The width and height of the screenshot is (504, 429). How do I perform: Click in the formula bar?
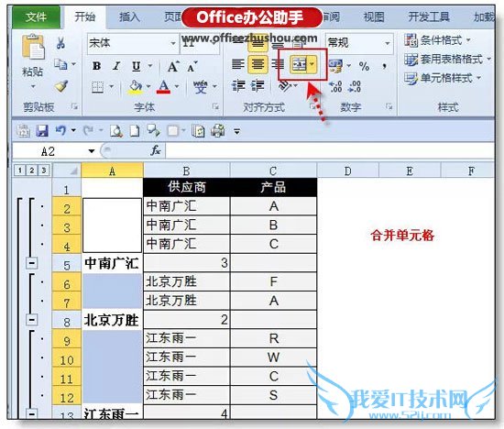point(330,151)
